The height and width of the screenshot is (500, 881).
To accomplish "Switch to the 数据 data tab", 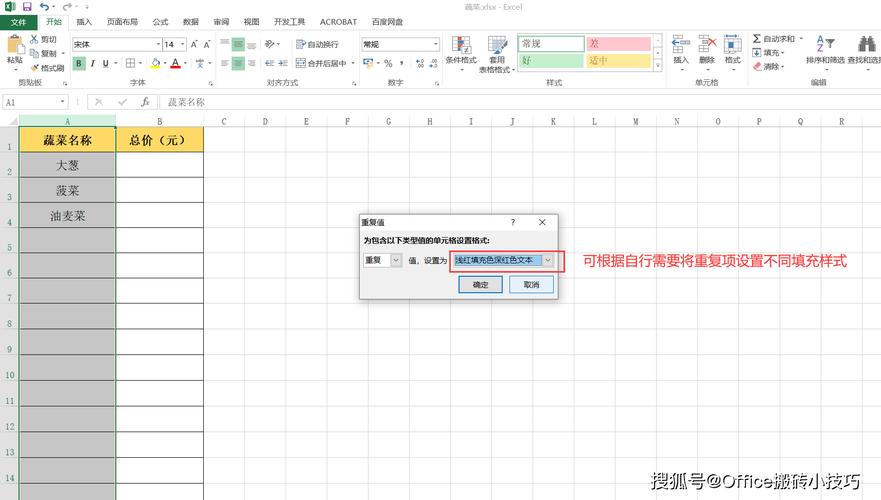I will [190, 22].
